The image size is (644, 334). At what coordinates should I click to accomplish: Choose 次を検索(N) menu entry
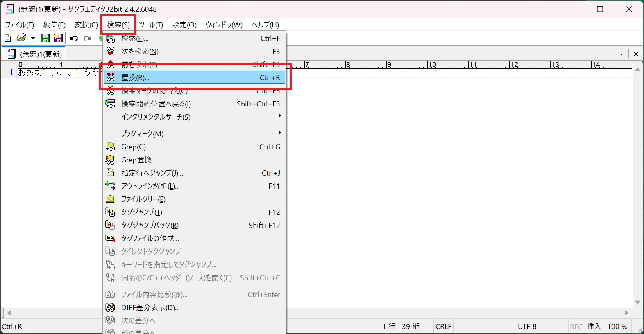pos(194,52)
